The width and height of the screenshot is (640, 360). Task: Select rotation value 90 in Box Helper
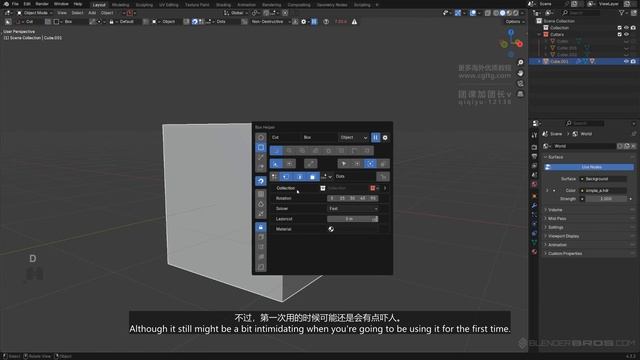[x=373, y=198]
